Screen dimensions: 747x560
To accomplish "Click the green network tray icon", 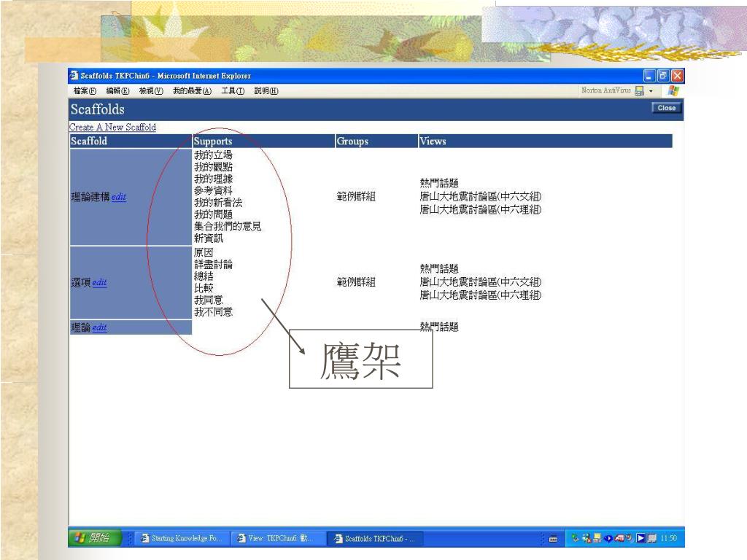I will pos(576,537).
